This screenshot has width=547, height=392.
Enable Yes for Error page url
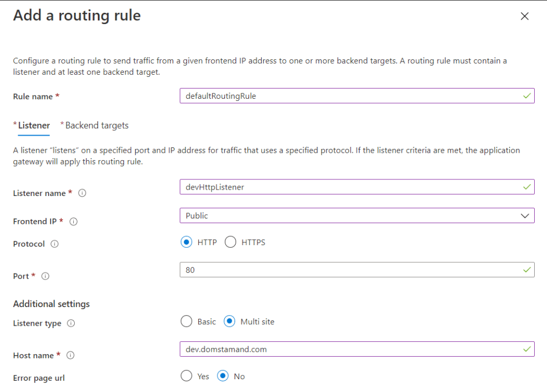click(186, 376)
